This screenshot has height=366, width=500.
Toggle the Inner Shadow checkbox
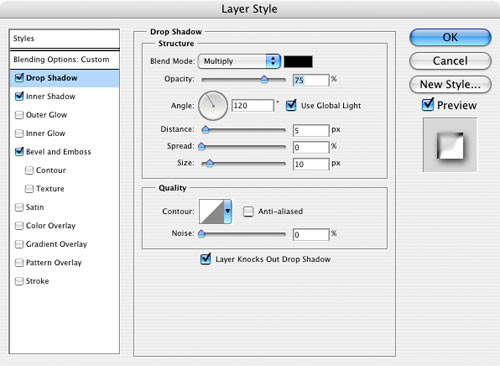click(19, 96)
